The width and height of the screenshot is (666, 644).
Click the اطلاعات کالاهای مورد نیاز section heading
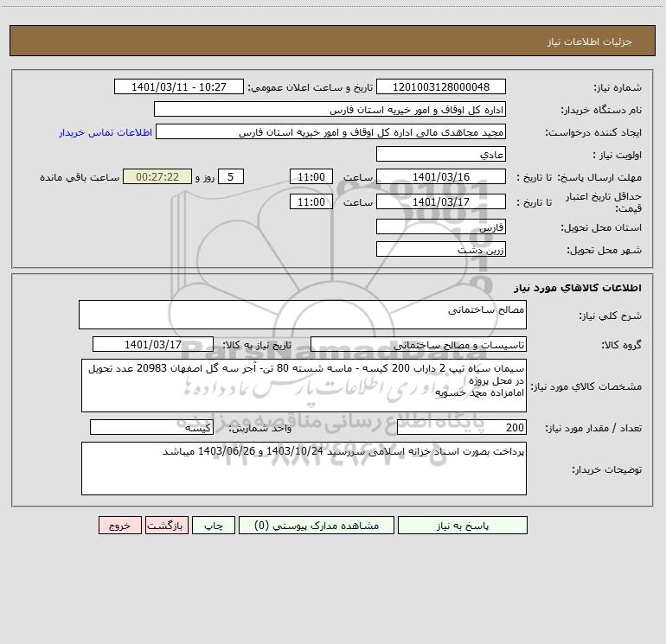point(578,288)
